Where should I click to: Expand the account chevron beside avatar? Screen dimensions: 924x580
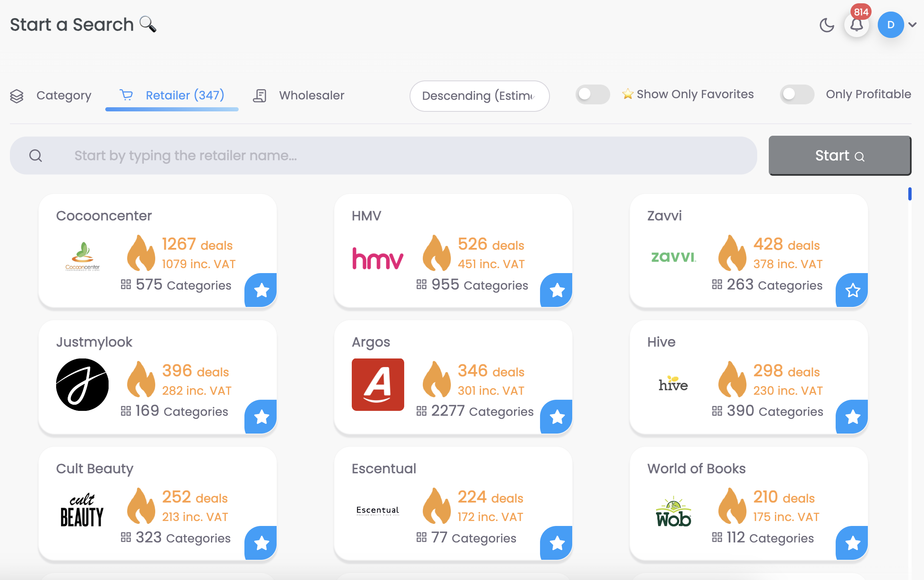coord(912,25)
